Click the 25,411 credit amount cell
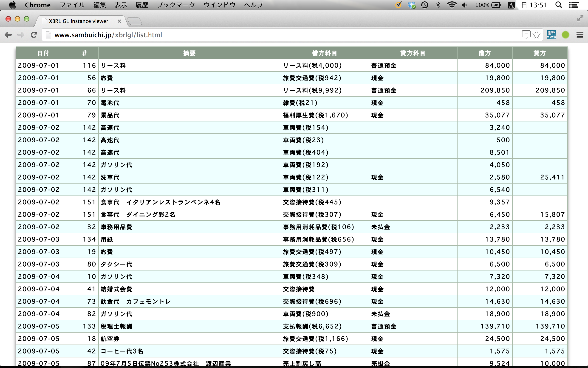Screen dimensions: 588x368 point(540,177)
